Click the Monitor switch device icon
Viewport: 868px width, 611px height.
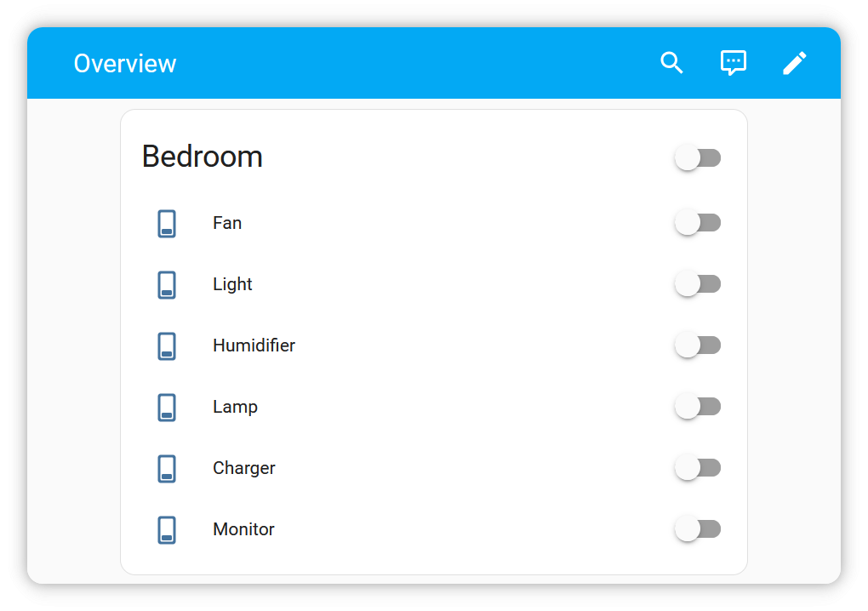[x=167, y=529]
